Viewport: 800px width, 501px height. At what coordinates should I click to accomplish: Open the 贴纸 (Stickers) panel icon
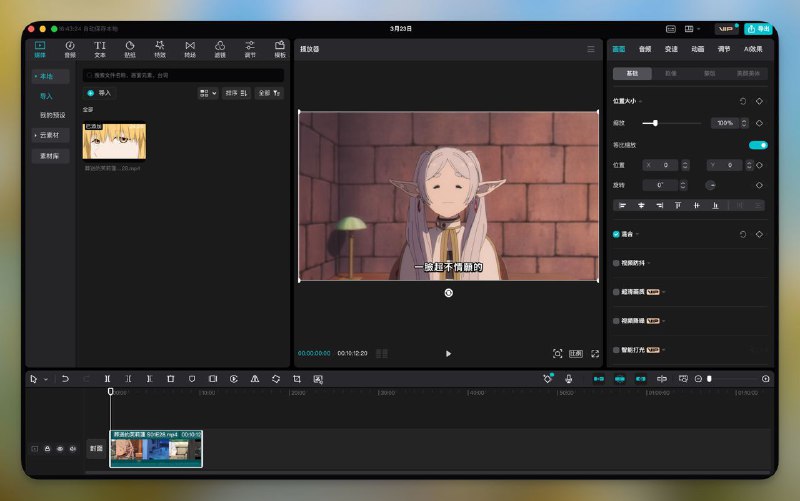(x=130, y=48)
